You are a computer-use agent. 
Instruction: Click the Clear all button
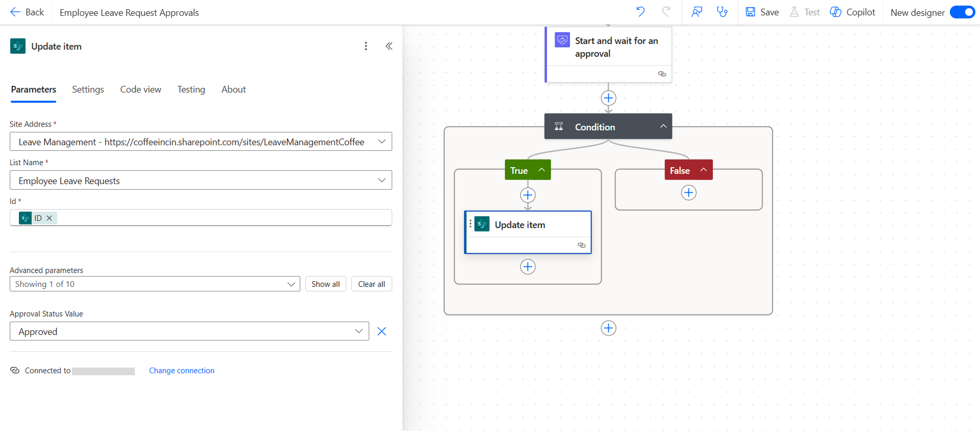point(371,284)
